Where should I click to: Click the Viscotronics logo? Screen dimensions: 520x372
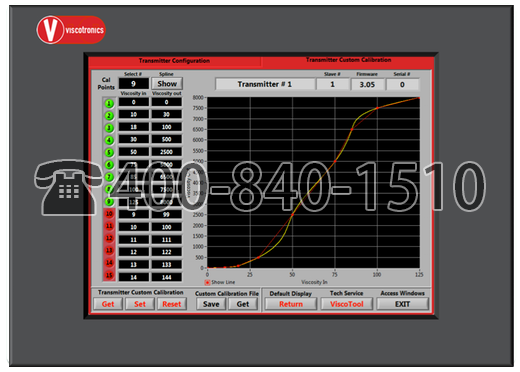pyautogui.click(x=71, y=30)
